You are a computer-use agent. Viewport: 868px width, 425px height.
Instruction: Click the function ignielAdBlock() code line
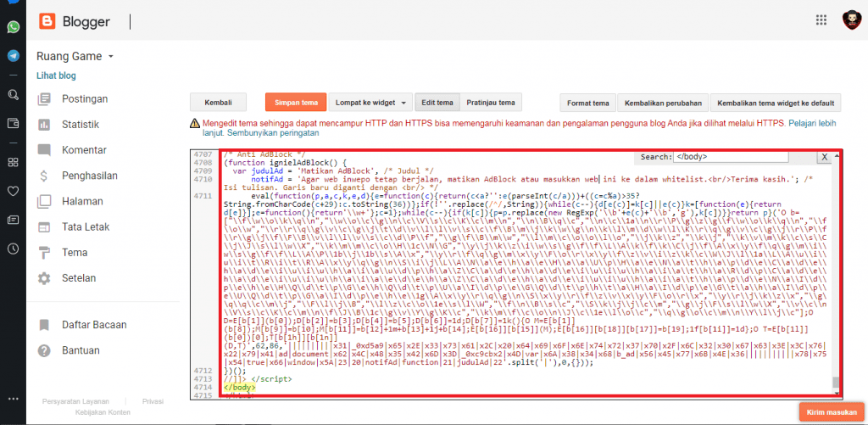(x=285, y=163)
